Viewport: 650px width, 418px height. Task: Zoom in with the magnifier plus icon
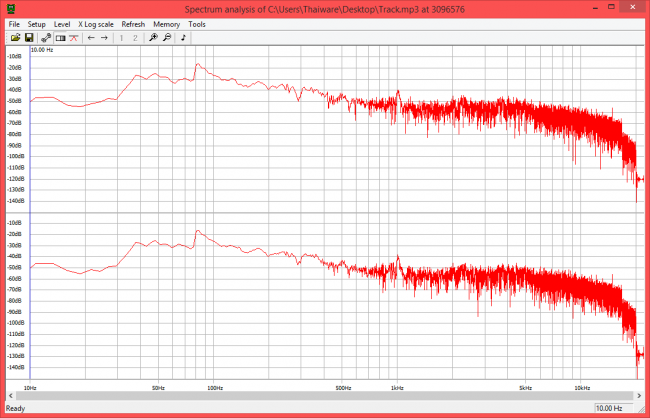coord(153,38)
